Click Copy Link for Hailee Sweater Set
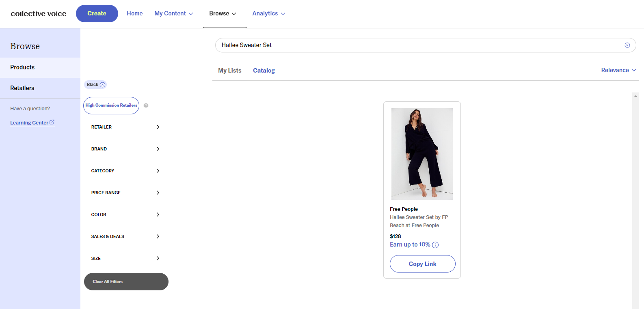Screen dimensions: 644x309 coord(423,264)
